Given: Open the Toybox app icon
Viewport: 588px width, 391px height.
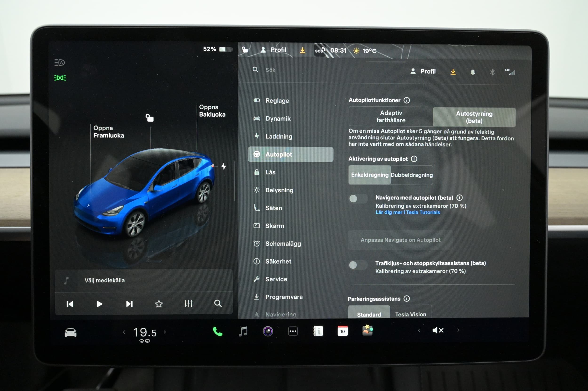Looking at the screenshot, I should pyautogui.click(x=367, y=330).
